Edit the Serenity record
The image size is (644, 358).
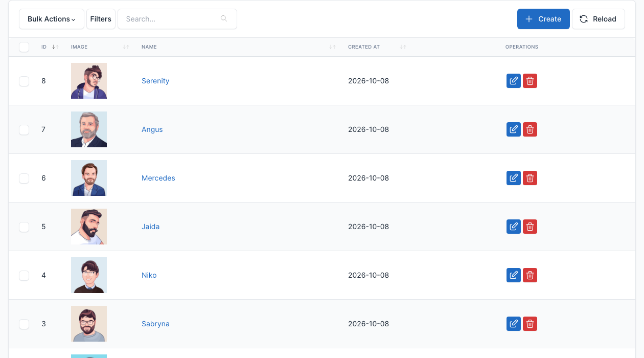coord(514,81)
